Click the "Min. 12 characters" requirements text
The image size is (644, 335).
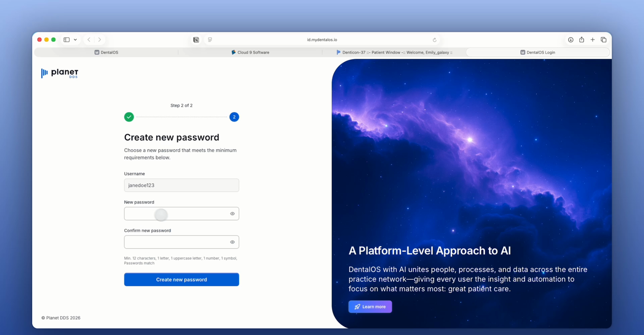point(180,261)
